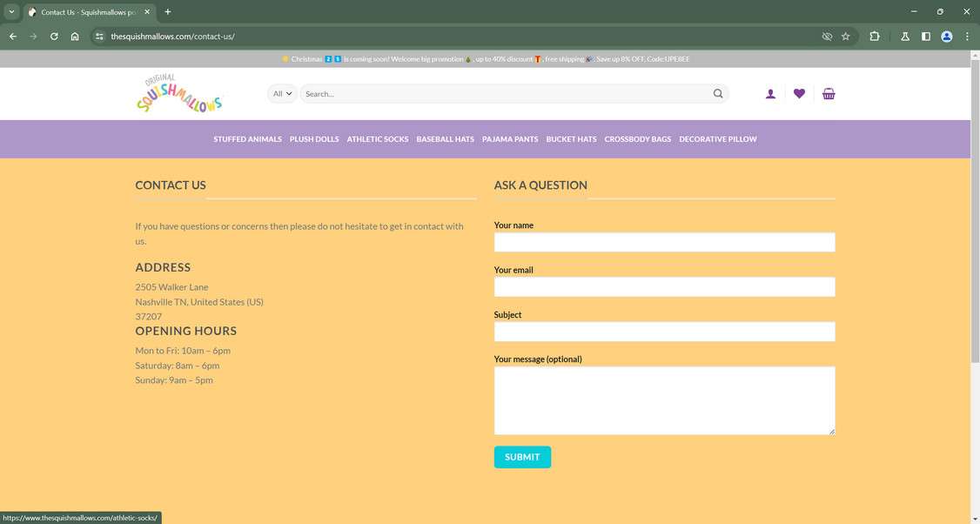Click the Your message text area
This screenshot has height=524, width=980.
tap(664, 400)
